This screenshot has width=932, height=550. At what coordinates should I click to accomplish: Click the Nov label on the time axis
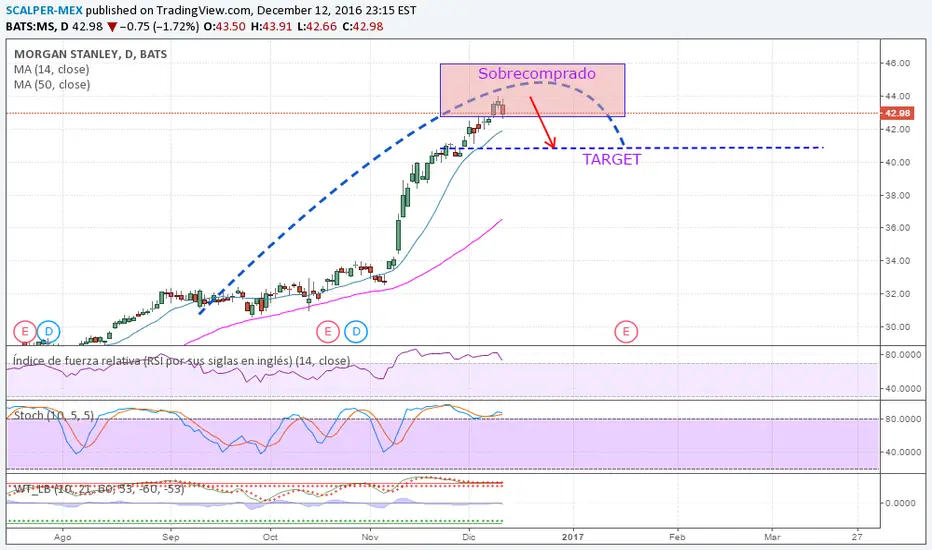pyautogui.click(x=370, y=537)
